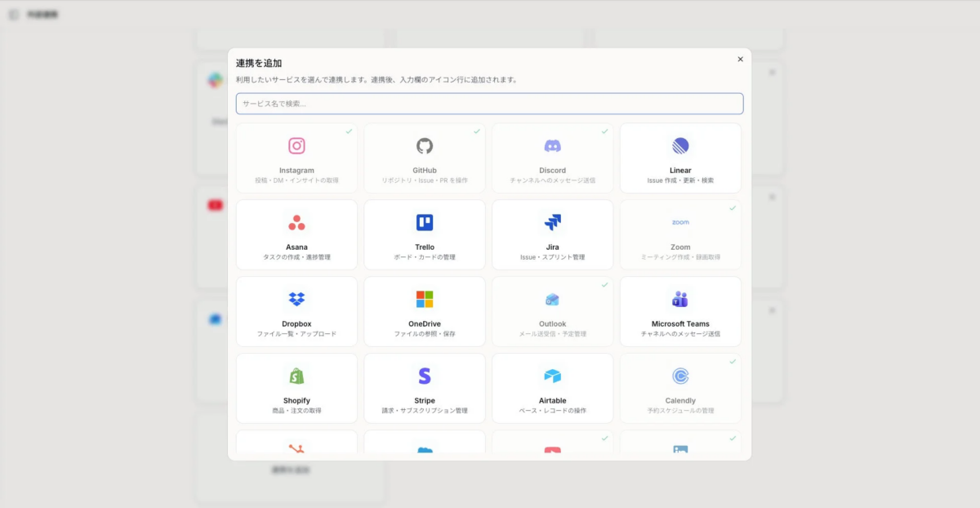The height and width of the screenshot is (508, 980).
Task: Click "ベース・レコードの操作" under Airtable
Action: coord(553,411)
